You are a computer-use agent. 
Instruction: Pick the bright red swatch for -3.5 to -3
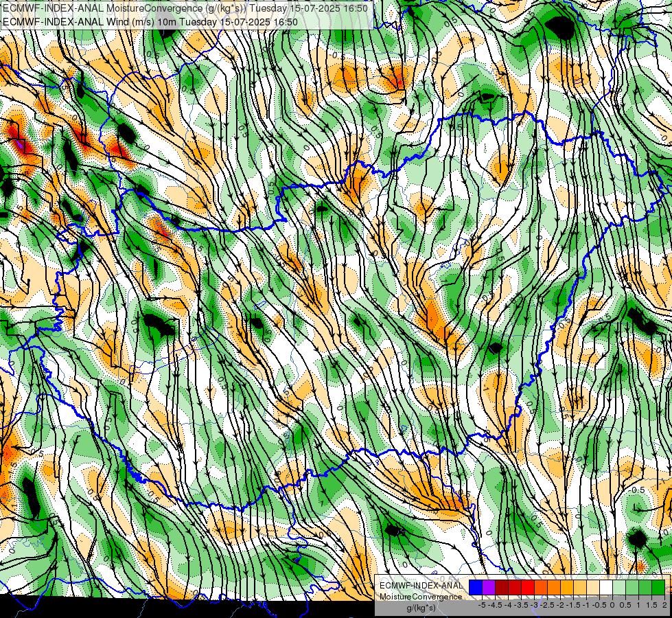528,587
